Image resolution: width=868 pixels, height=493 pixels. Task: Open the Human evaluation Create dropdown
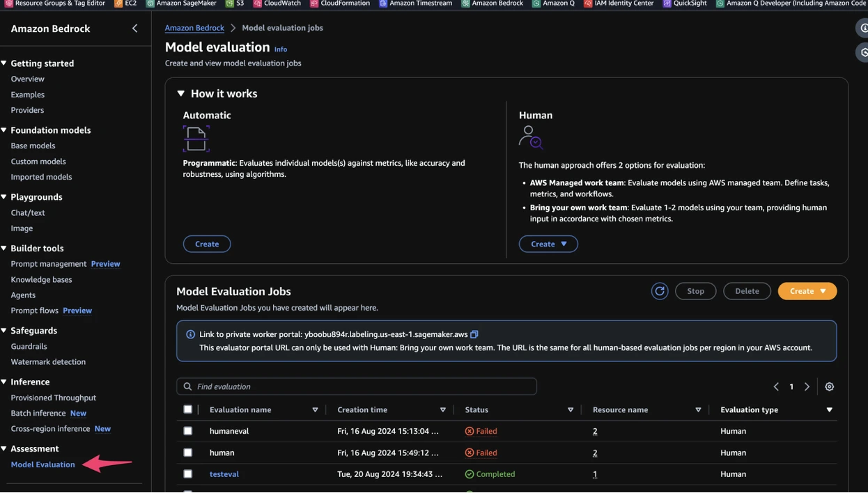tap(548, 244)
